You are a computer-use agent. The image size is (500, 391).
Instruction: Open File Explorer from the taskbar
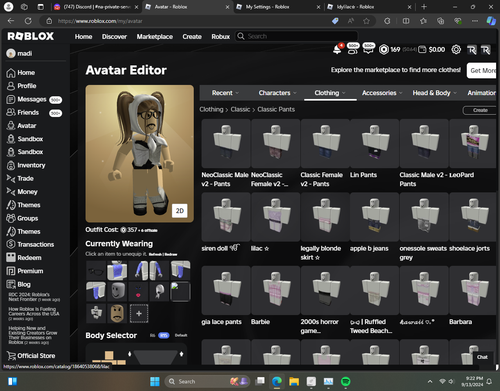coord(294,381)
